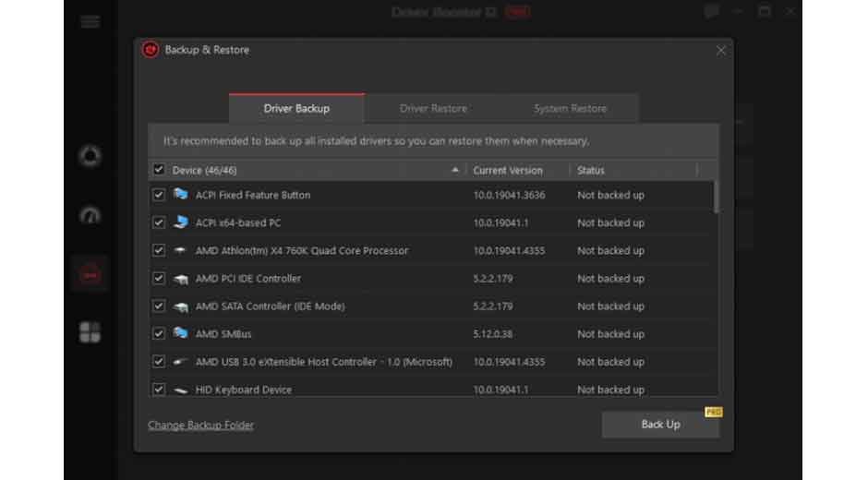
Task: Click the ACPI Fixed Feature Button device icon
Action: [181, 195]
